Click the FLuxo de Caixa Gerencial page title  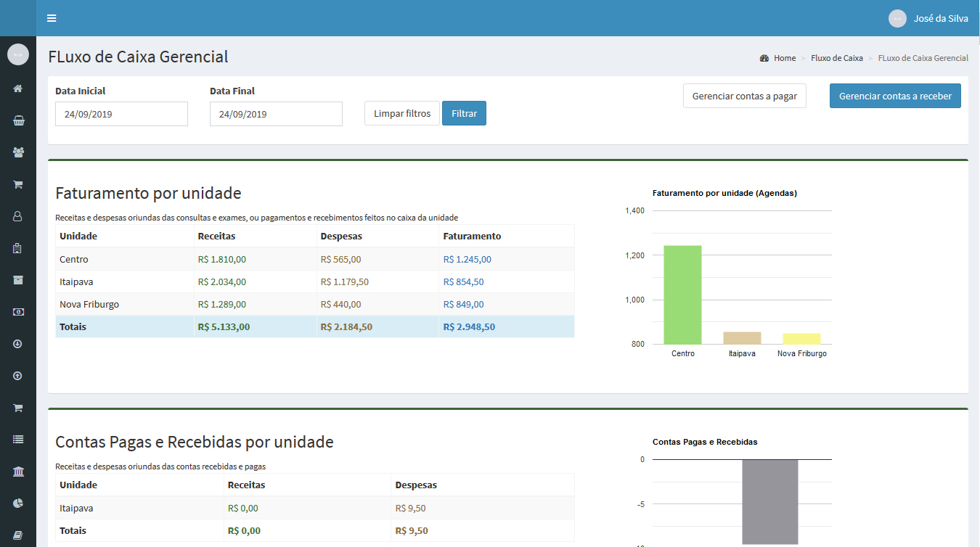pos(138,57)
